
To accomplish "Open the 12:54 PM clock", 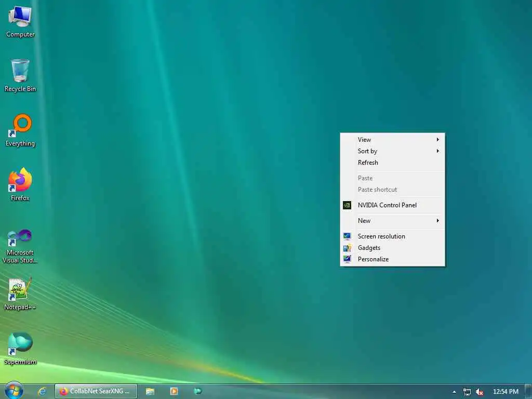I will coord(506,392).
